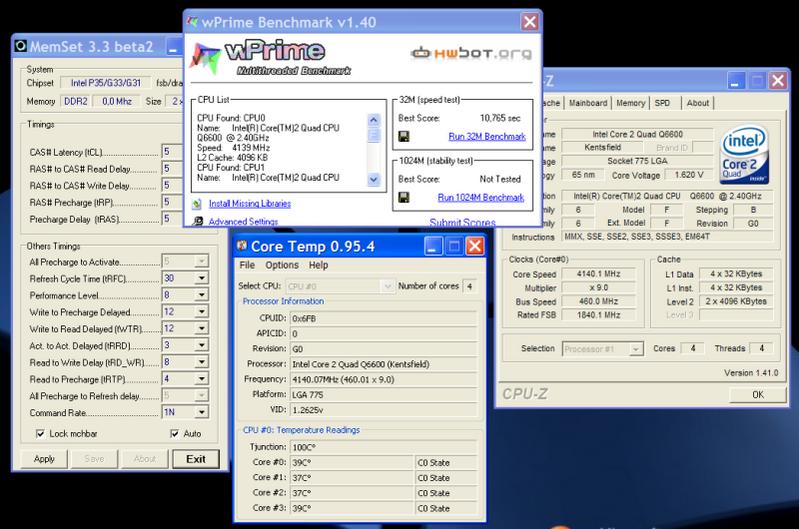Viewport: 799px width, 529px height.
Task: Click the Chipset Intel P35/G33/G31 field
Action: tap(105, 83)
